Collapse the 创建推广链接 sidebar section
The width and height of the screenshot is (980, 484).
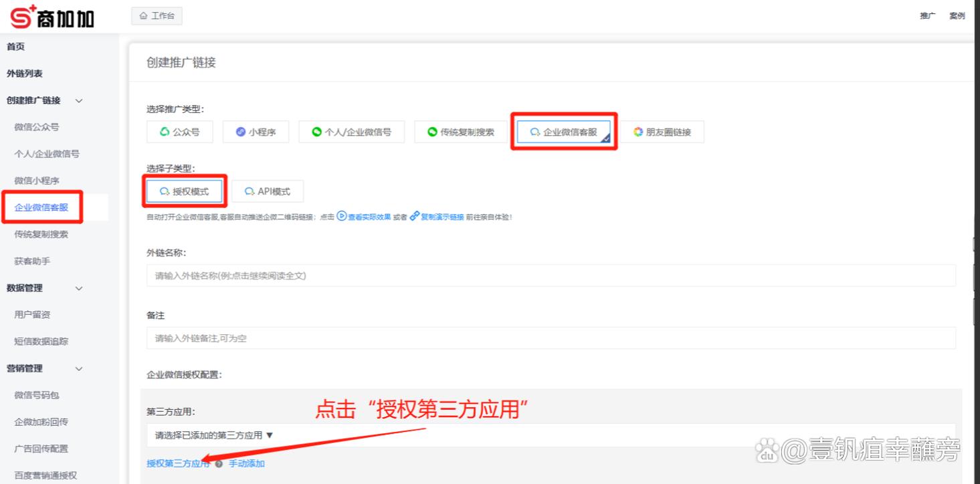coord(79,101)
